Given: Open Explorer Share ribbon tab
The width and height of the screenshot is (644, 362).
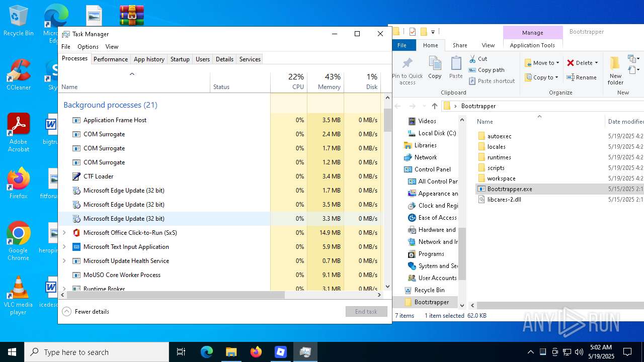Looking at the screenshot, I should (x=460, y=45).
